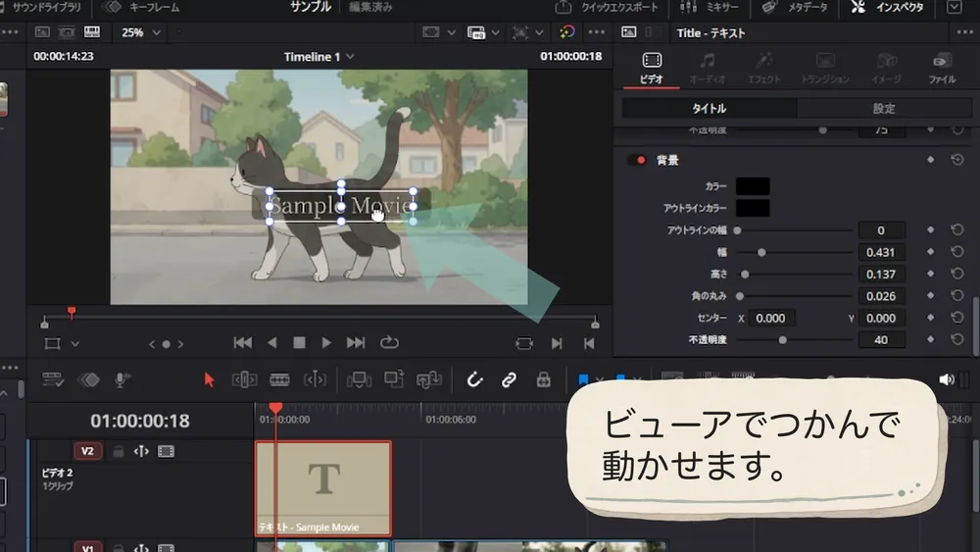Click the stop button under viewer
The width and height of the screenshot is (980, 552).
(x=299, y=342)
